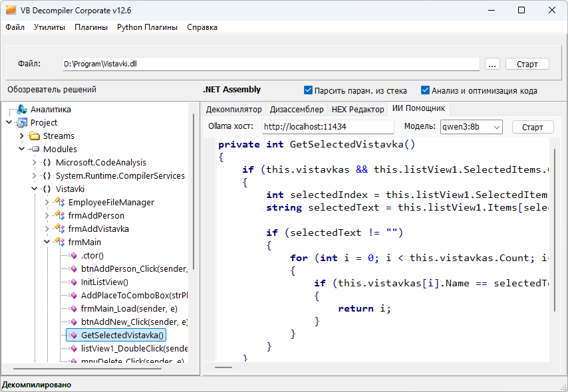This screenshot has height=392, width=568.
Task: Click the Vistavki namespace braces icon
Action: click(x=47, y=189)
